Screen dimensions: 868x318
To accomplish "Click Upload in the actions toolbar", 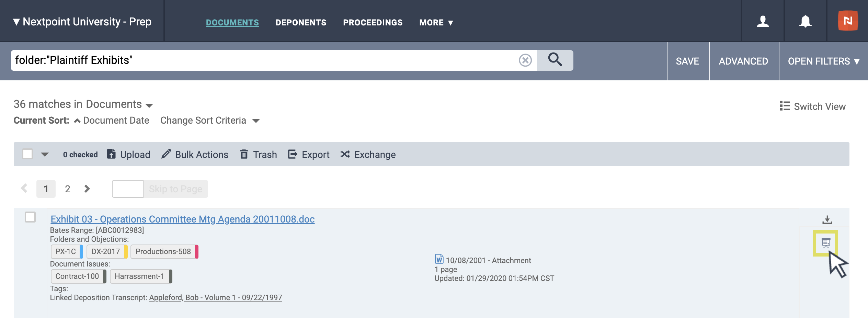I will [x=128, y=154].
